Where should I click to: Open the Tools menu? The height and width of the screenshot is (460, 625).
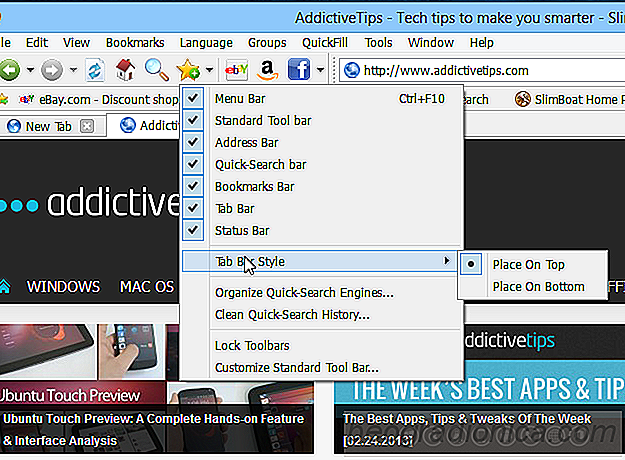(x=378, y=43)
